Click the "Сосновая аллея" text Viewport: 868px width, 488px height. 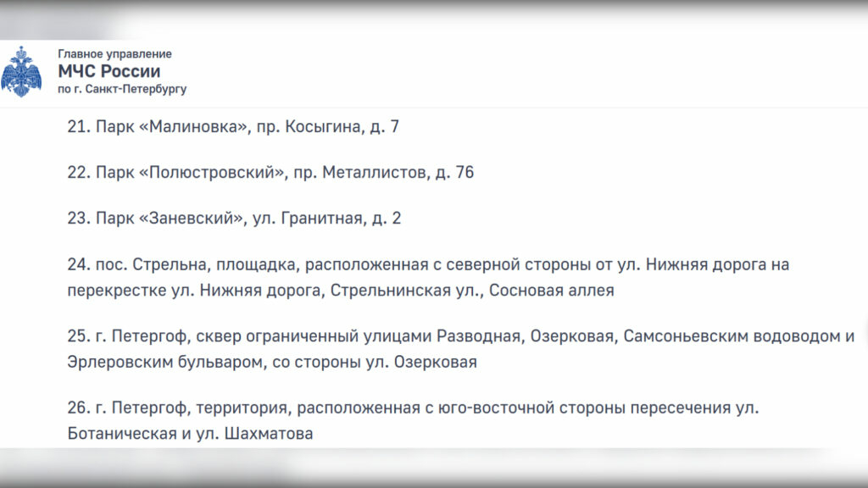point(561,291)
